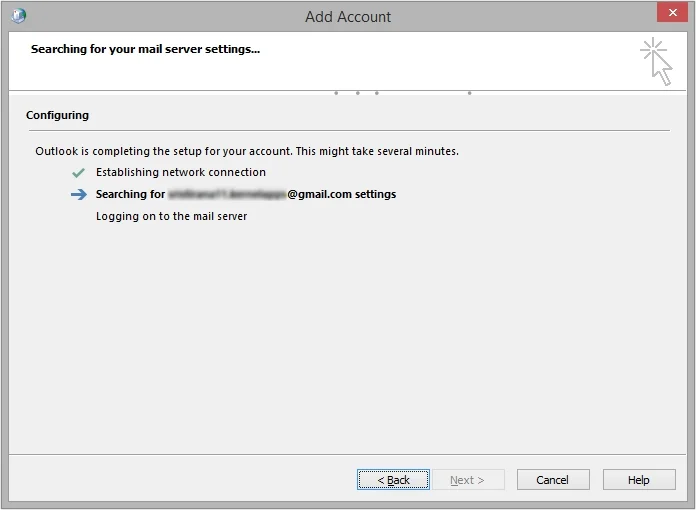
Task: Click the blue arrow next to Searching step
Action: (79, 195)
